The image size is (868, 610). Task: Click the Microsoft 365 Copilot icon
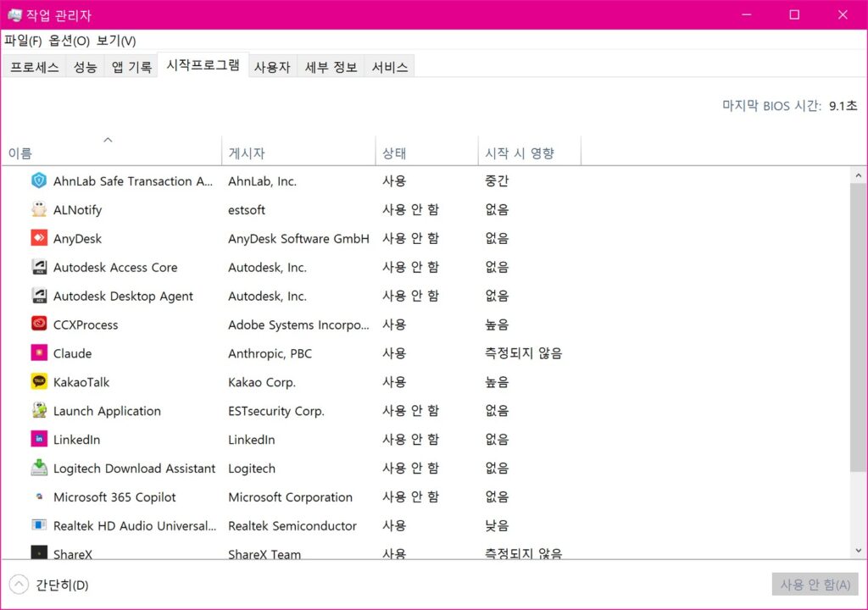coord(39,496)
